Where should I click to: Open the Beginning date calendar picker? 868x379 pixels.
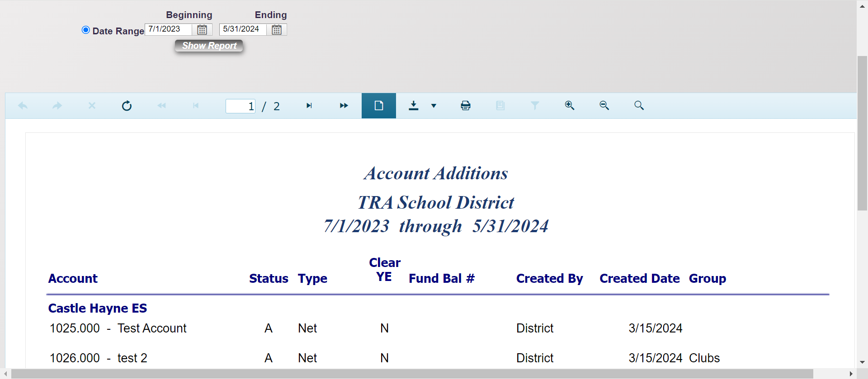coord(202,30)
